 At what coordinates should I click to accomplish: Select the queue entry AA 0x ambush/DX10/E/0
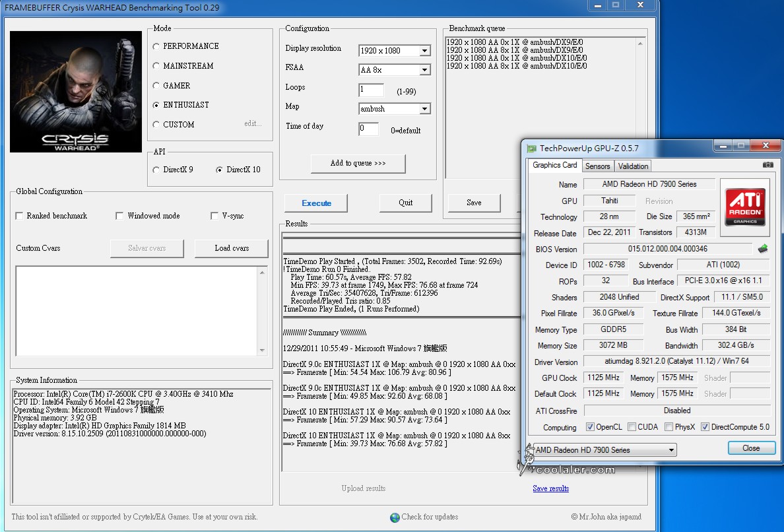[x=517, y=58]
